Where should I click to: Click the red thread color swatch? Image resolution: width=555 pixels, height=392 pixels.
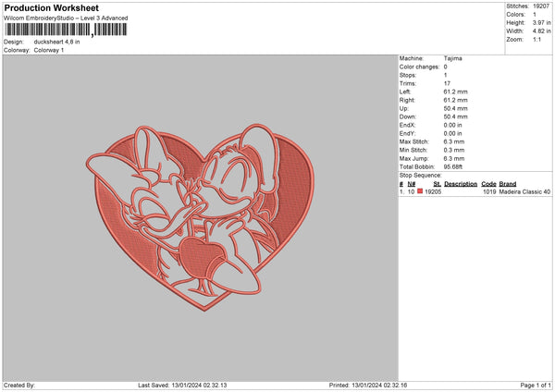(x=420, y=191)
